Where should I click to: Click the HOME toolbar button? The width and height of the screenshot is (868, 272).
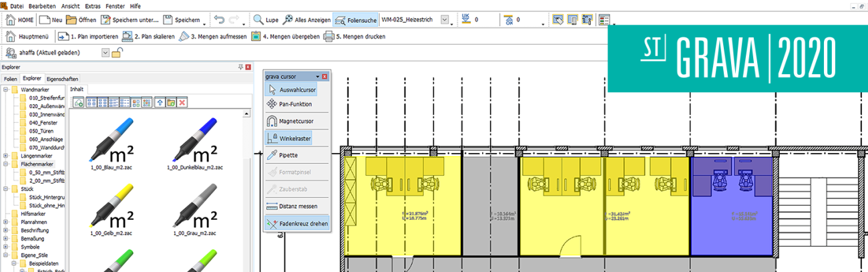click(x=19, y=20)
